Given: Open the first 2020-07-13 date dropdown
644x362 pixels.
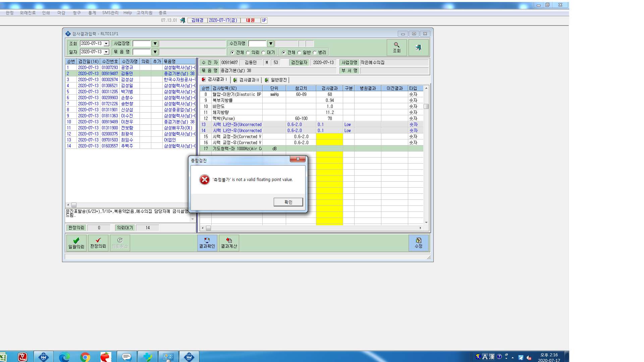Looking at the screenshot, I should [106, 44].
